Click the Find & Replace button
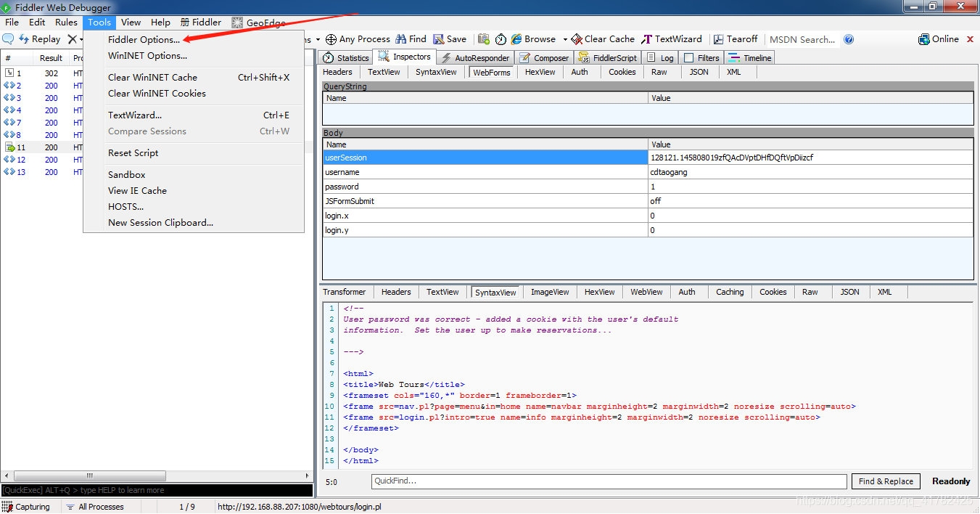Viewport: 980px width, 514px height. point(886,481)
